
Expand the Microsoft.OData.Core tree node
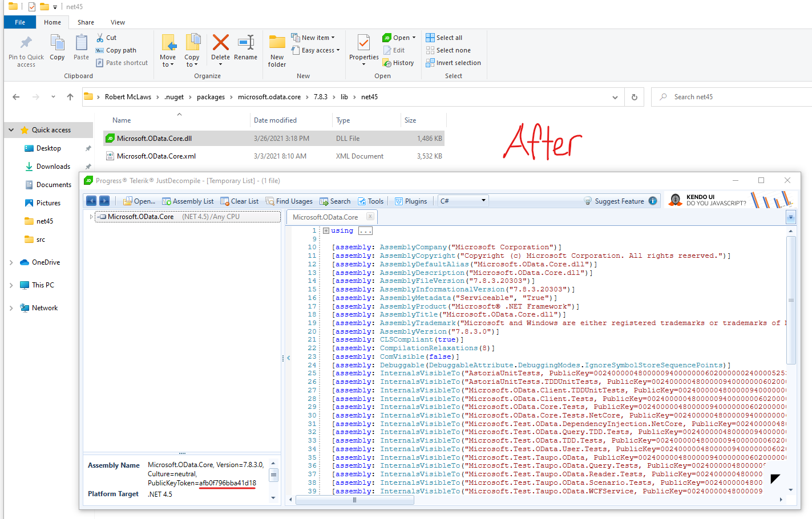(x=91, y=217)
